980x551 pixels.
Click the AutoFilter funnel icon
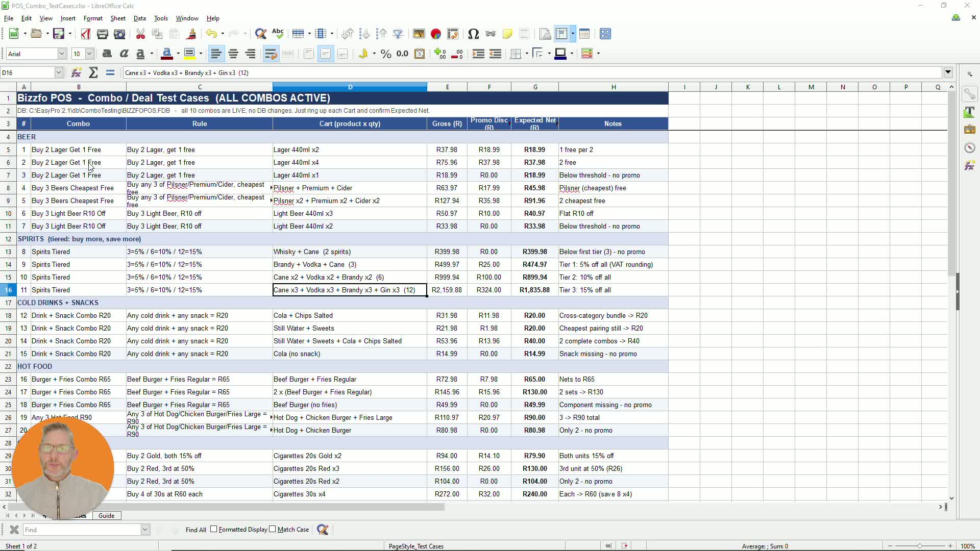pyautogui.click(x=398, y=34)
